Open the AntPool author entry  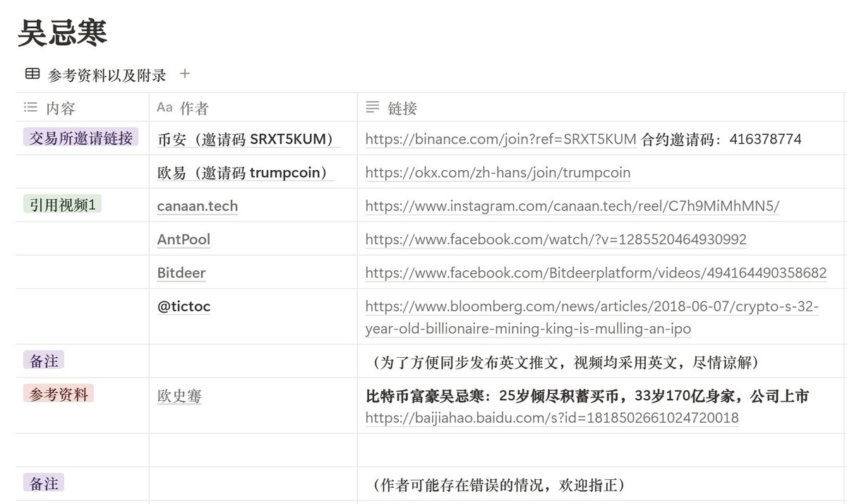(x=184, y=239)
